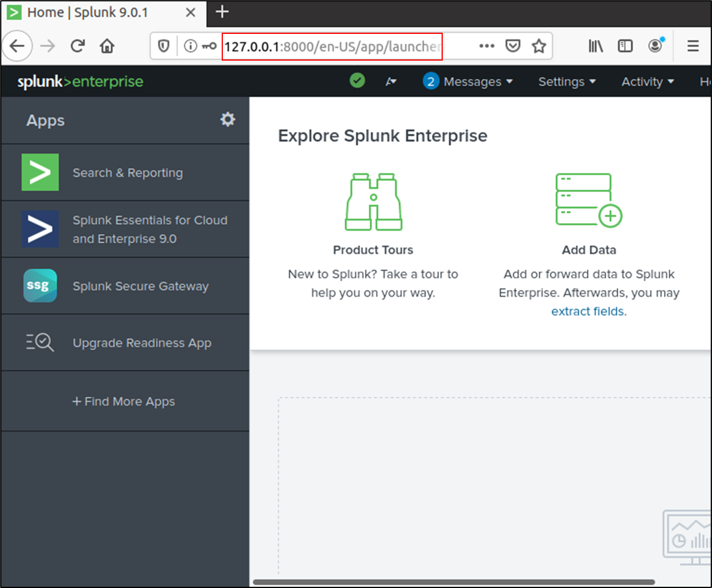
Task: Open Manage Apps gear icon
Action: pyautogui.click(x=228, y=120)
